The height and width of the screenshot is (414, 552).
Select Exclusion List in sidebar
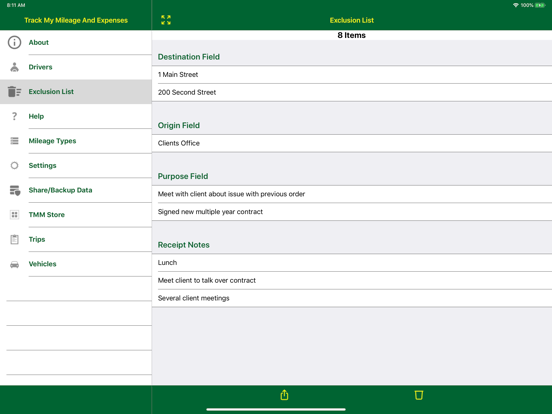76,92
